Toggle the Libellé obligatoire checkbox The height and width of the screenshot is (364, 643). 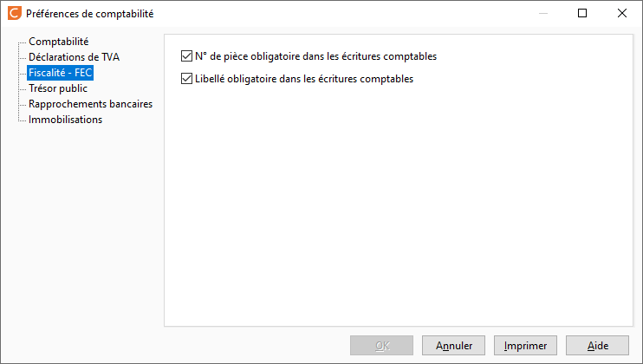point(186,79)
